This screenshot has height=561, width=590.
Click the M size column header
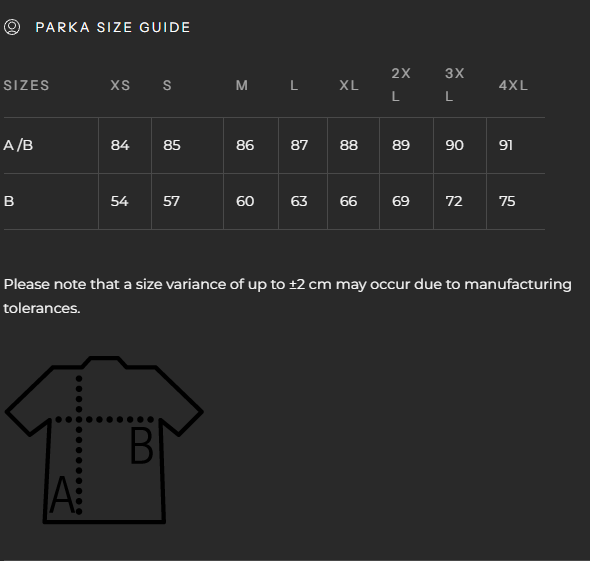[242, 85]
